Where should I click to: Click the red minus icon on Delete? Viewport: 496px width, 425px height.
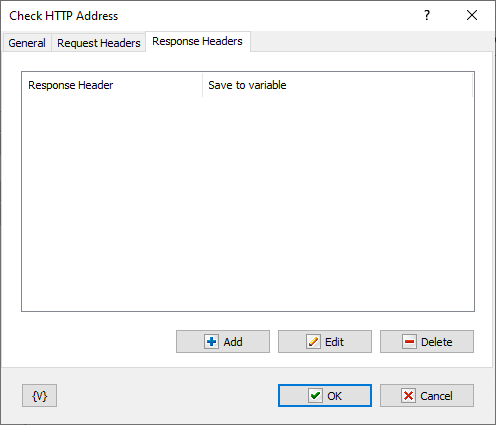pyautogui.click(x=409, y=342)
